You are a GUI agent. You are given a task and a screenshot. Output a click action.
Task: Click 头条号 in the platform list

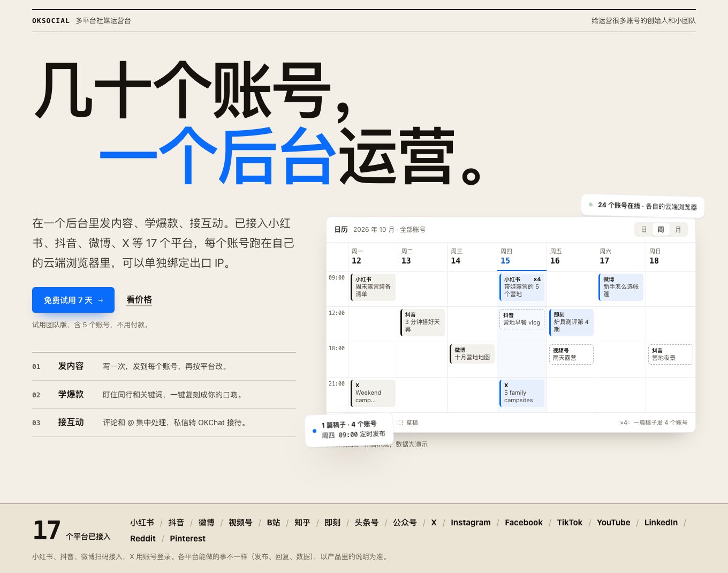[367, 523]
